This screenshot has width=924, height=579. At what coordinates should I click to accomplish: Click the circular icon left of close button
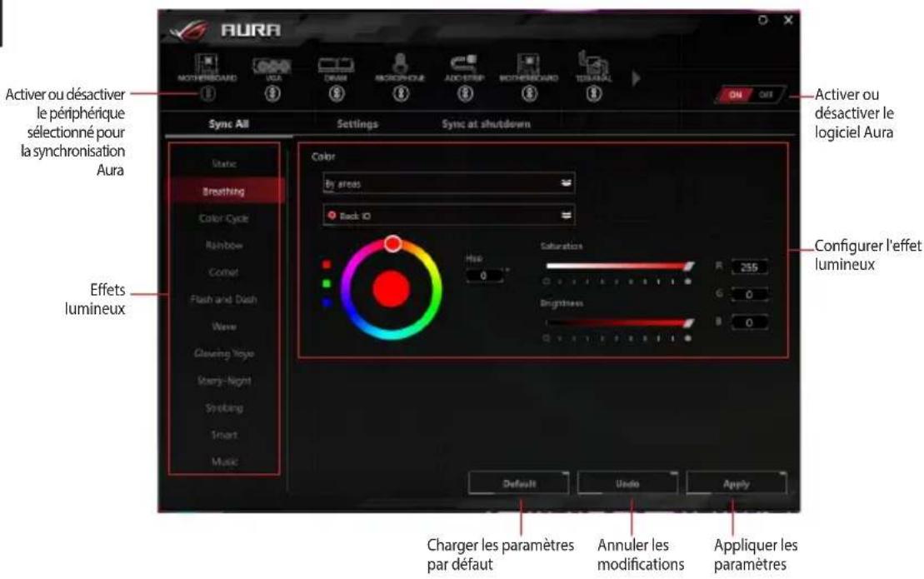pyautogui.click(x=762, y=20)
